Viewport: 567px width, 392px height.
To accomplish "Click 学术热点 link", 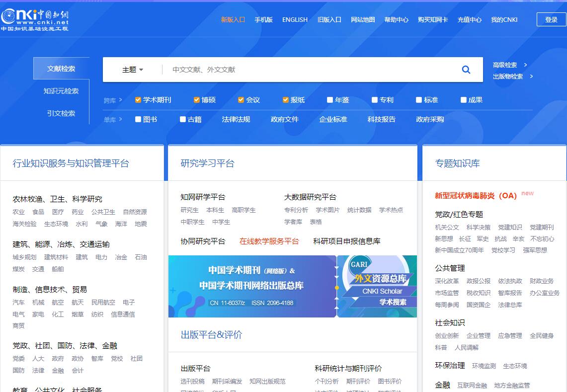I will (391, 210).
